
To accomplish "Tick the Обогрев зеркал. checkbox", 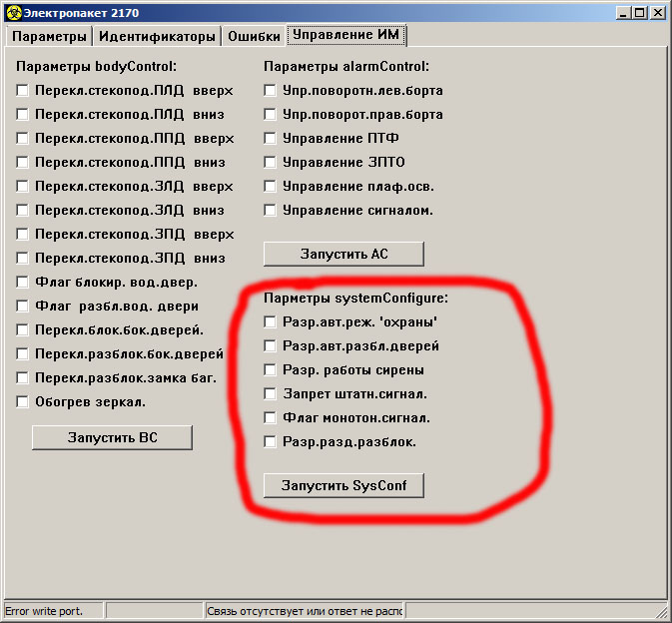I will [x=22, y=402].
